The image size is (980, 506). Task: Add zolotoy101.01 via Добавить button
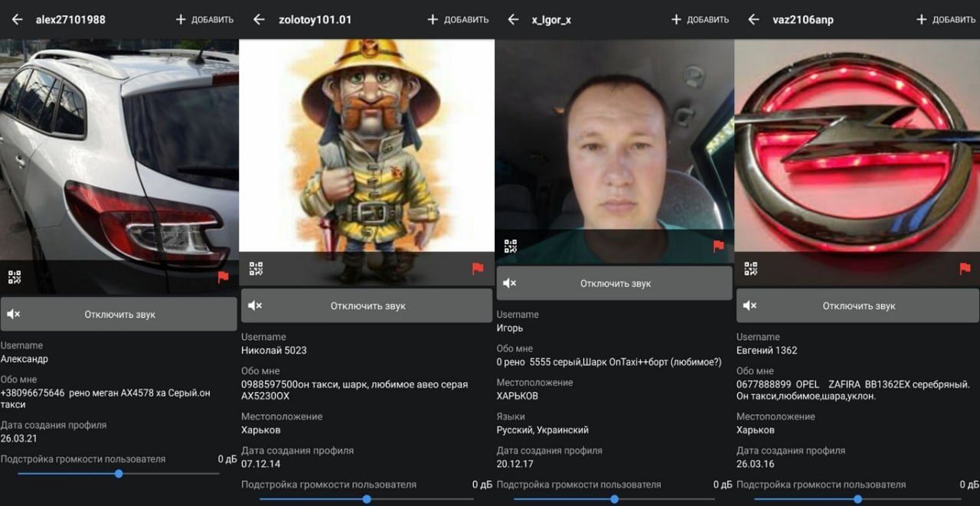[x=458, y=20]
